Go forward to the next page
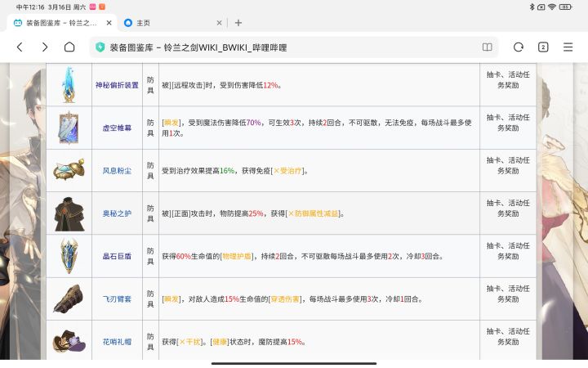 coord(45,47)
